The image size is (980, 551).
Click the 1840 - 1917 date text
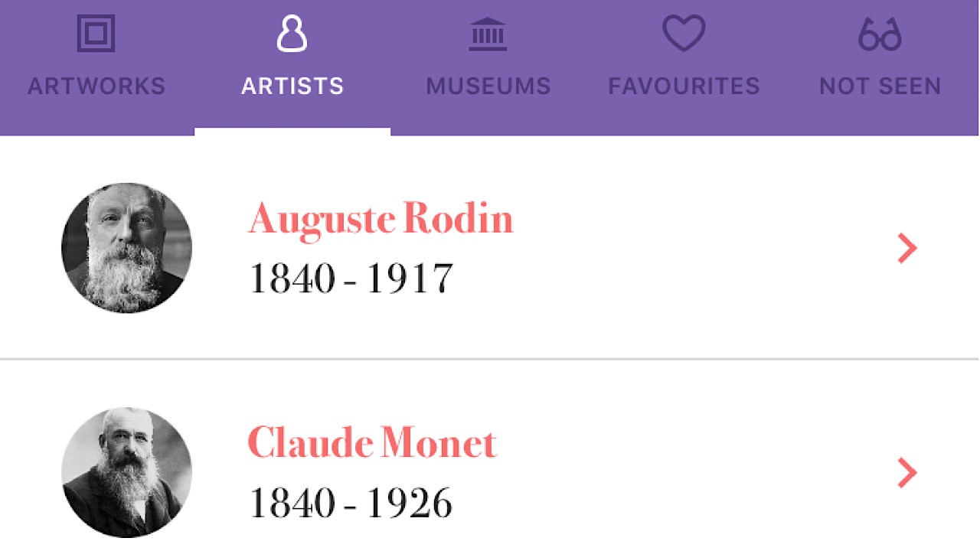[351, 279]
